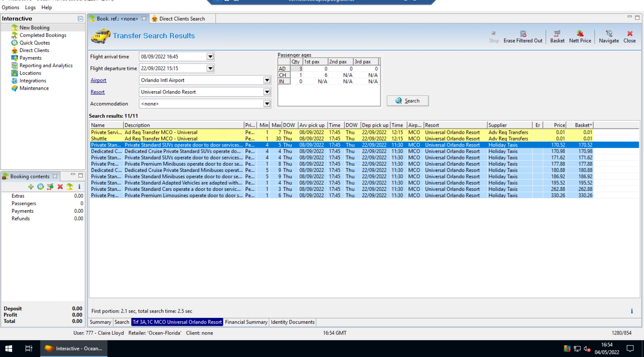The height and width of the screenshot is (357, 644).
Task: Click Erase Filtered Out toolbar icon
Action: (523, 37)
